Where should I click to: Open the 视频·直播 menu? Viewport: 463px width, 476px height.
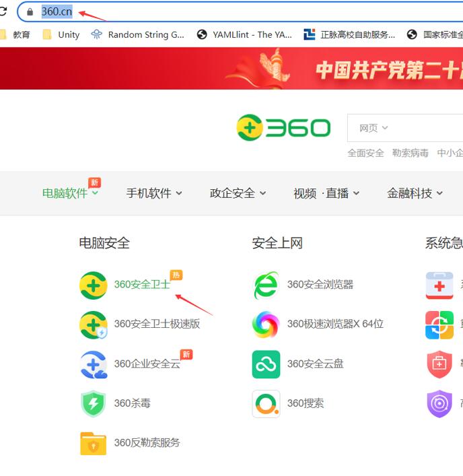(326, 193)
